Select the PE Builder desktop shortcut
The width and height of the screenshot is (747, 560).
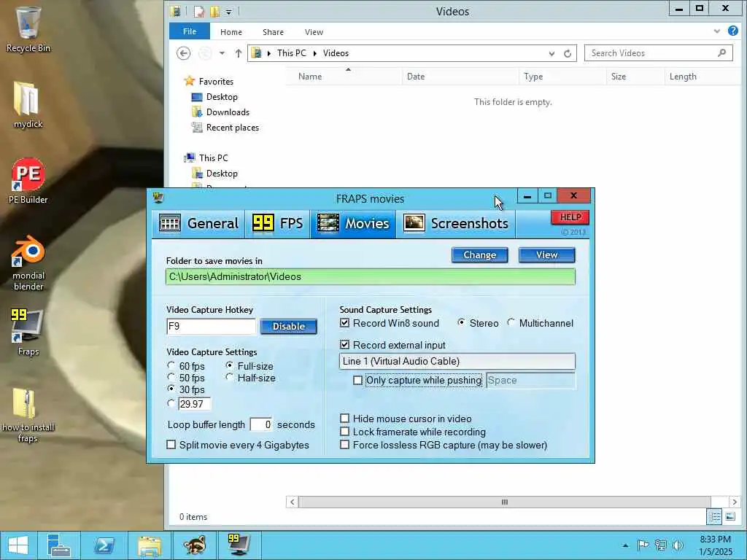28,182
